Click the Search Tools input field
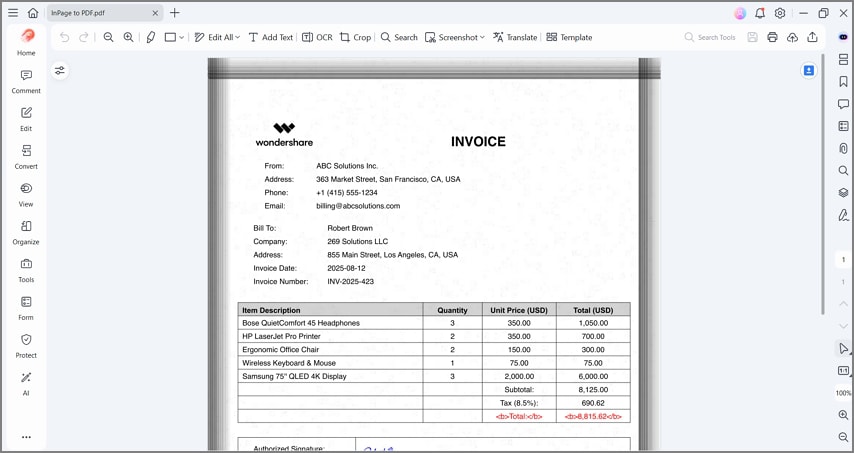The height and width of the screenshot is (453, 854). [710, 37]
